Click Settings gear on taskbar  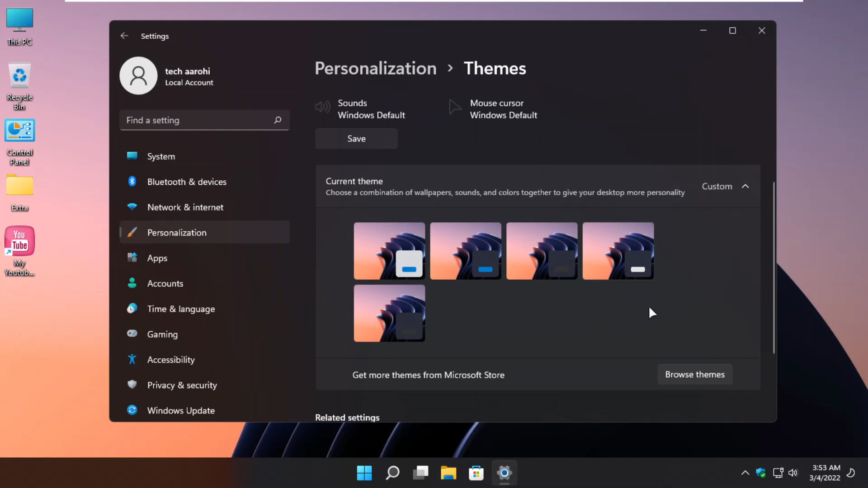504,473
